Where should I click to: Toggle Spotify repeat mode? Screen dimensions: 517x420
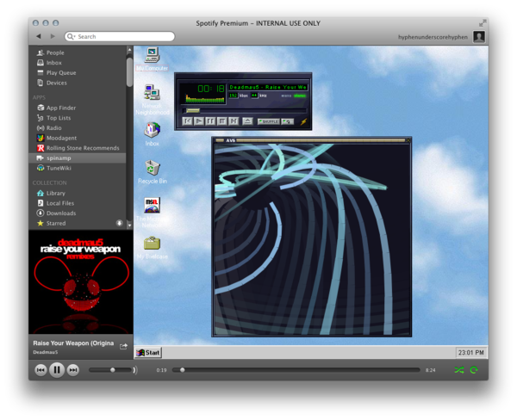coord(474,370)
